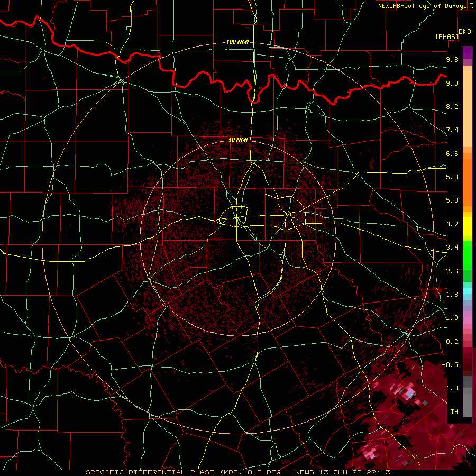This screenshot has width=476, height=476.
Task: Click the TH threshold label on scale
Action: click(454, 412)
